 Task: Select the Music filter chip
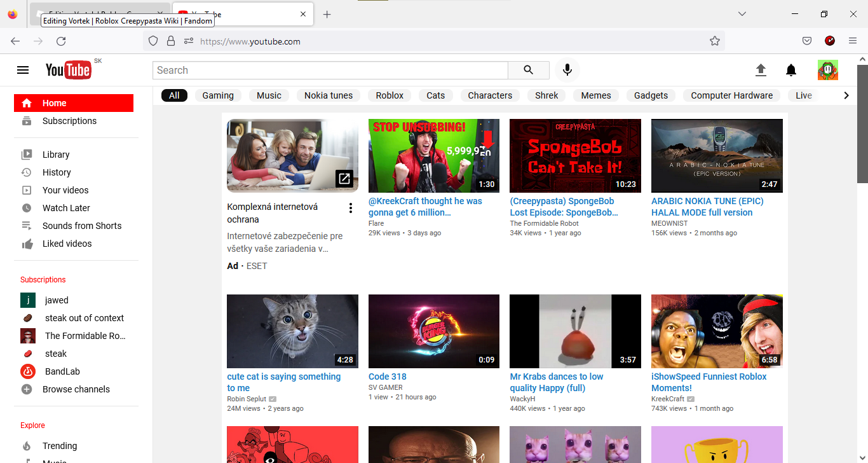coord(269,95)
